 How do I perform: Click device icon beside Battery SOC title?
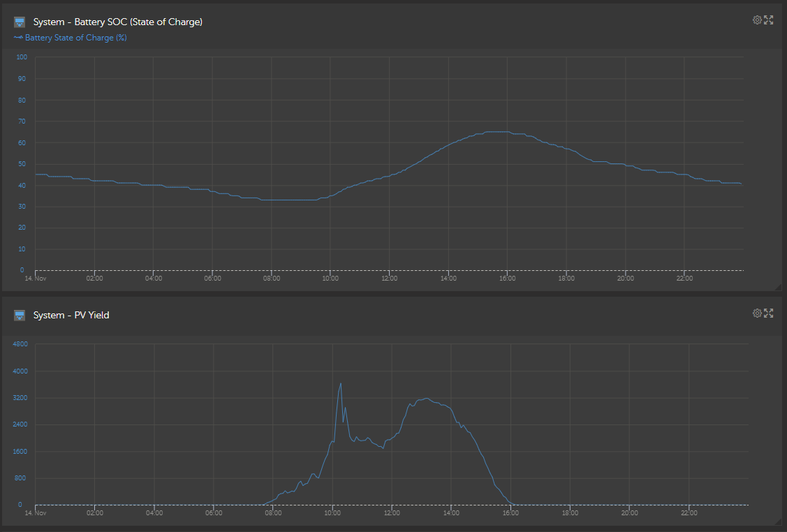coord(19,22)
